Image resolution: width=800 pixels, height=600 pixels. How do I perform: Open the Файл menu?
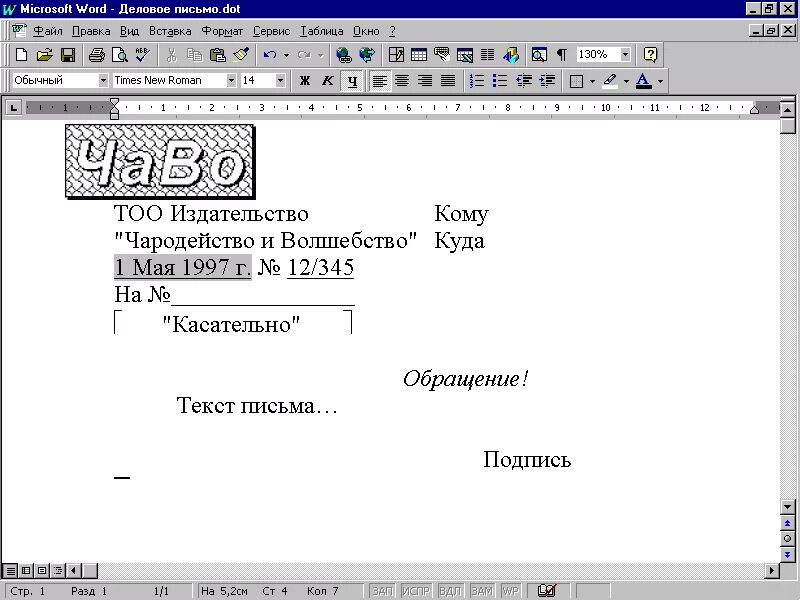[48, 31]
